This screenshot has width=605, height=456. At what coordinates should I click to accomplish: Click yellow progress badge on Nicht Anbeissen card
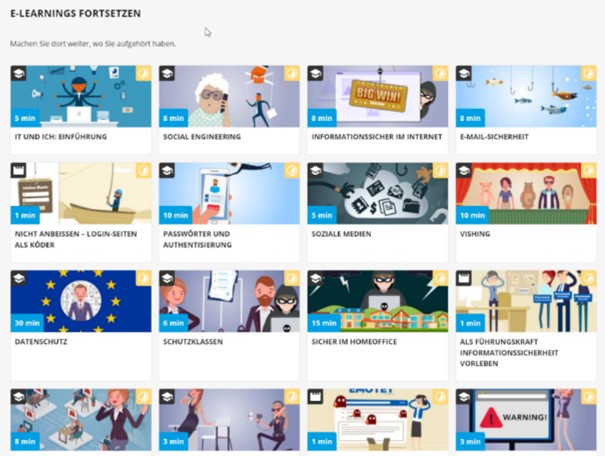(x=144, y=170)
